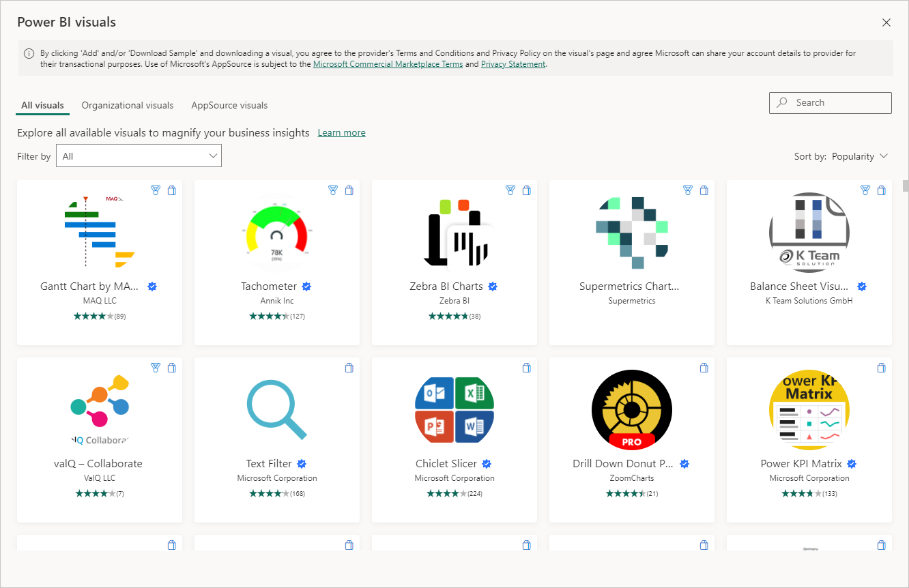The image size is (909, 588).
Task: Click the "Power KPI Matrix" title text
Action: [801, 464]
